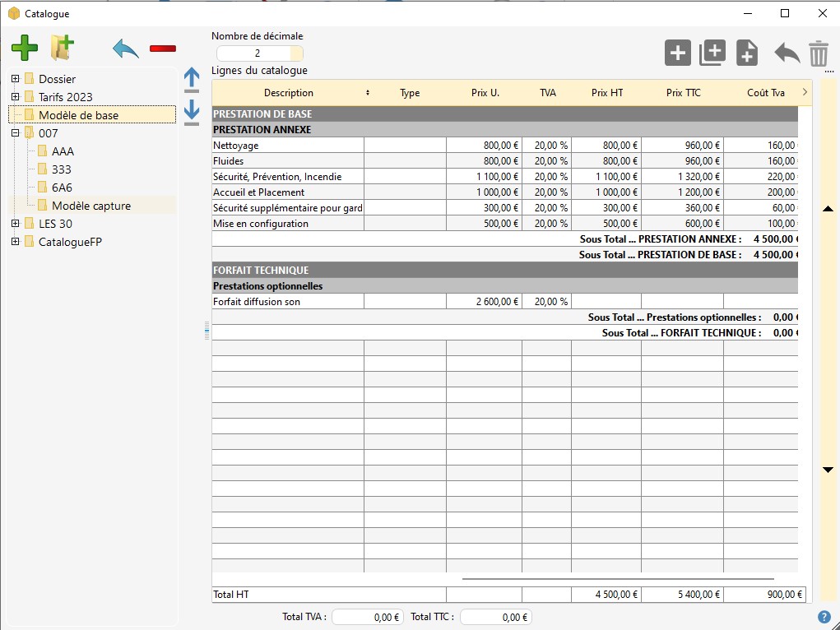Screen dimensions: 840x630
Task: Click the green plus add icon
Action: click(25, 48)
